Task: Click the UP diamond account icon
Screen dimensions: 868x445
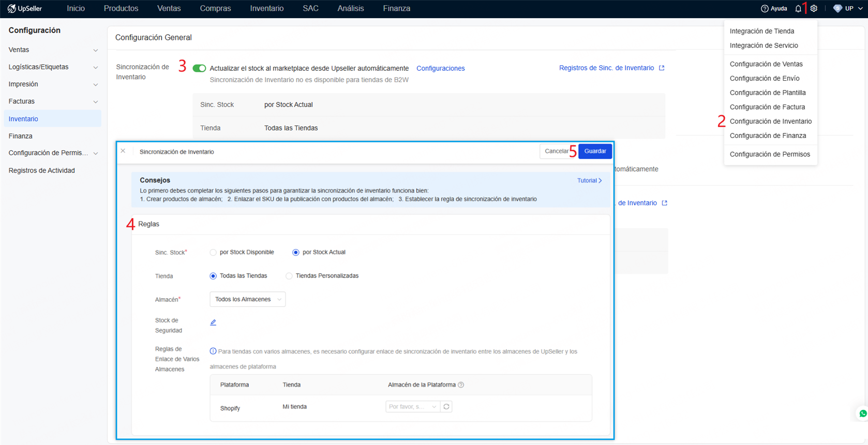Action: [x=837, y=8]
